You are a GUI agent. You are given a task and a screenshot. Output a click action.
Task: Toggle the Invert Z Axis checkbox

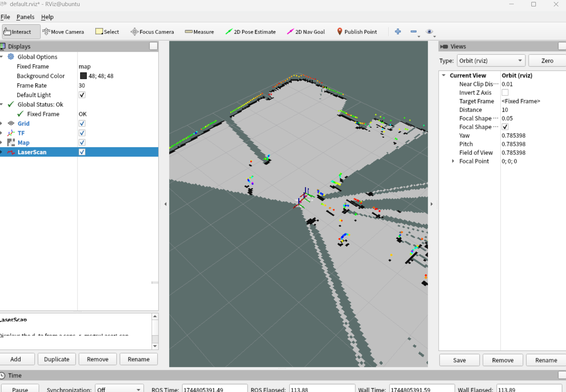(x=505, y=93)
